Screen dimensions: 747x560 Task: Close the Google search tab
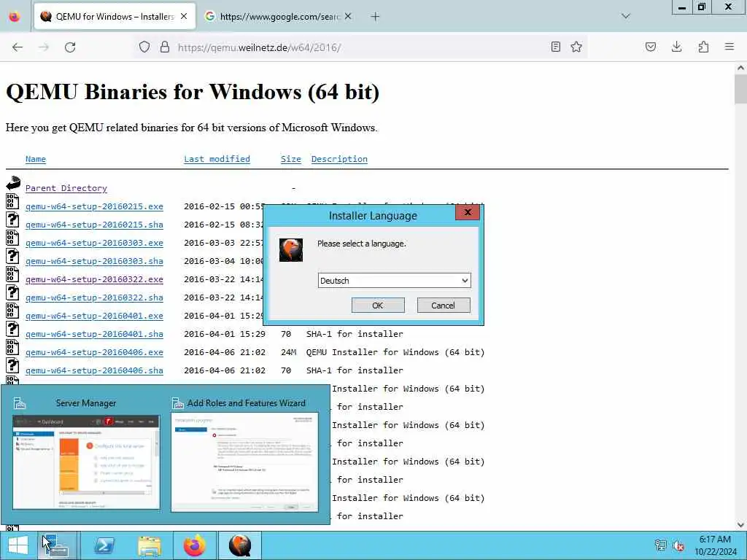[348, 17]
